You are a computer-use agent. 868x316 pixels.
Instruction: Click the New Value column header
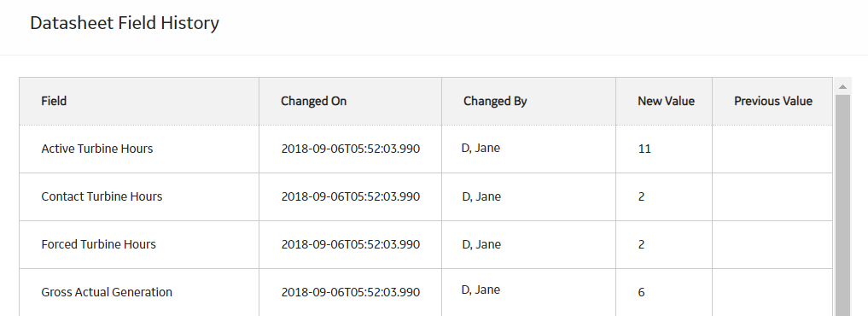(x=664, y=101)
